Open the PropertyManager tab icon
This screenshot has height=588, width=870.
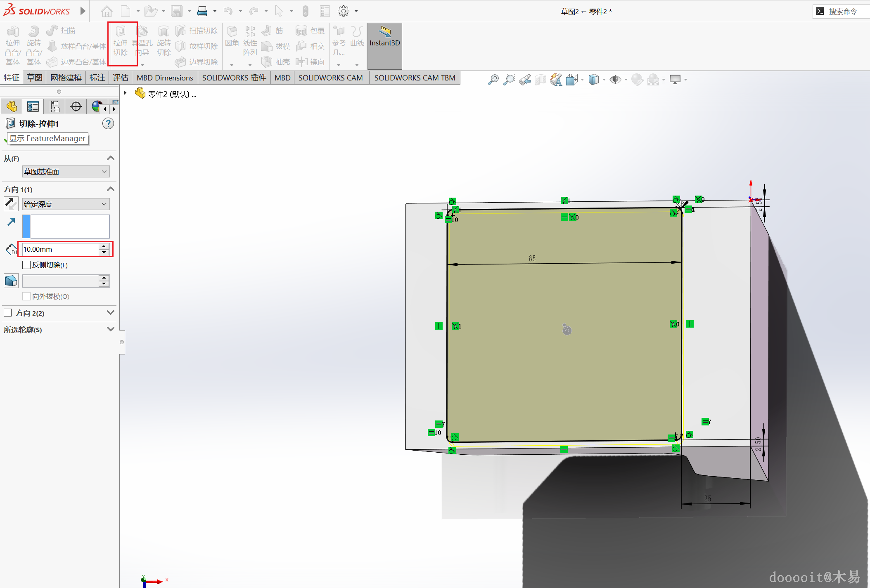[33, 107]
